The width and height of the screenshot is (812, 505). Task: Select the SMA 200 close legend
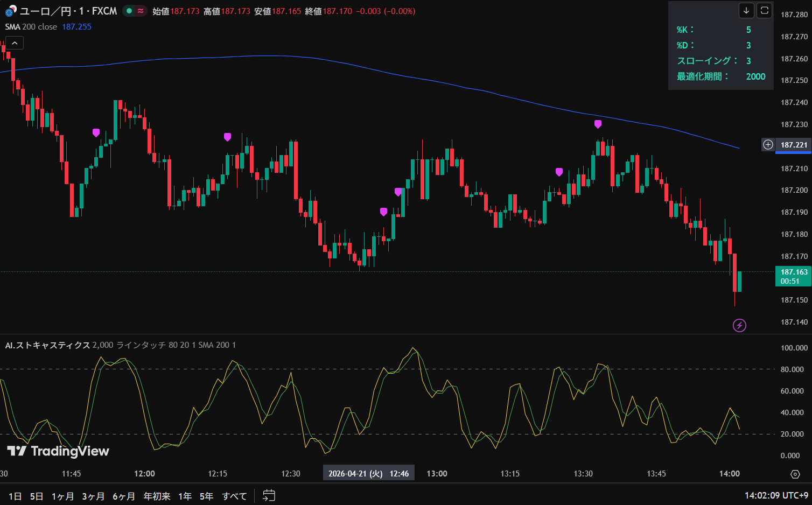31,27
